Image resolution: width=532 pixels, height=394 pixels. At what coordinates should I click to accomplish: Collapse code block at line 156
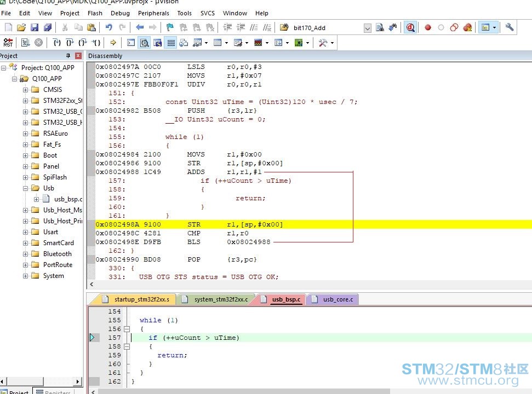click(x=127, y=329)
